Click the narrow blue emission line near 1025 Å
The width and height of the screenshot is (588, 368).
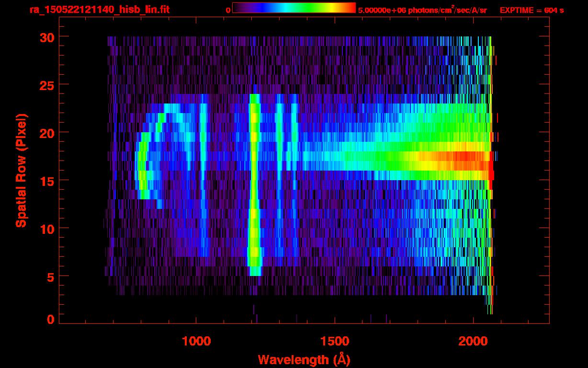[204, 144]
